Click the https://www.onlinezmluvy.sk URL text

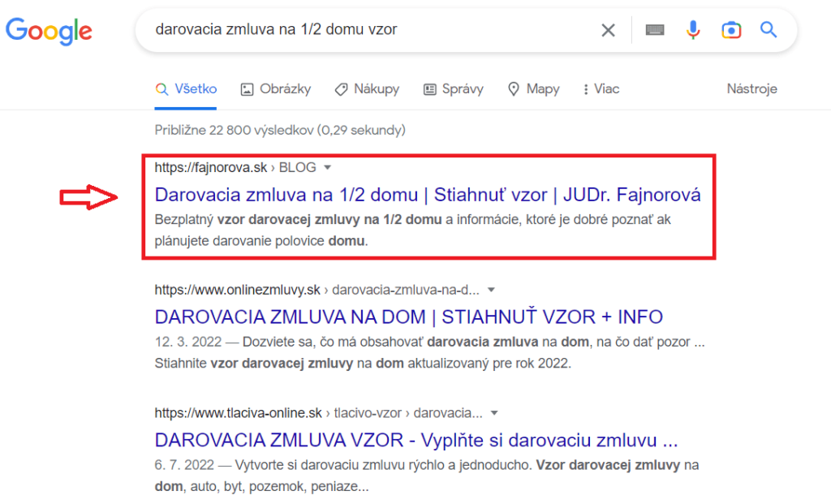[238, 290]
